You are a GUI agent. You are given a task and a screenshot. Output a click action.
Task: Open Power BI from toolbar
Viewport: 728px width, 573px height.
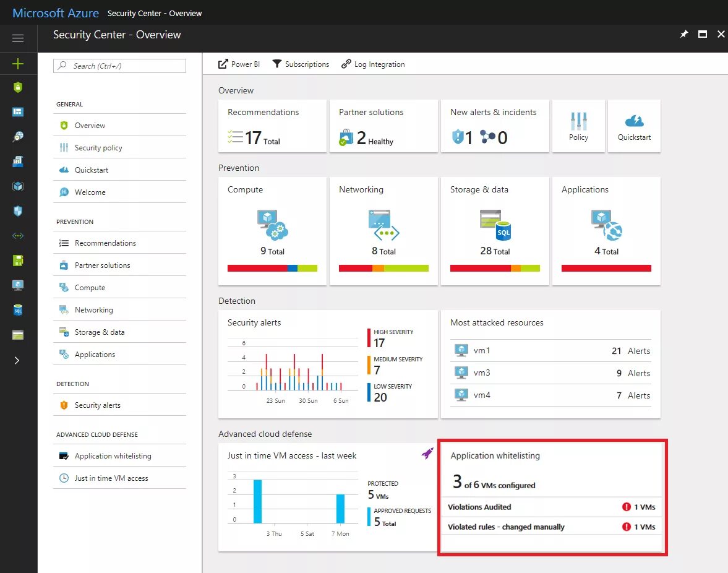pyautogui.click(x=239, y=64)
